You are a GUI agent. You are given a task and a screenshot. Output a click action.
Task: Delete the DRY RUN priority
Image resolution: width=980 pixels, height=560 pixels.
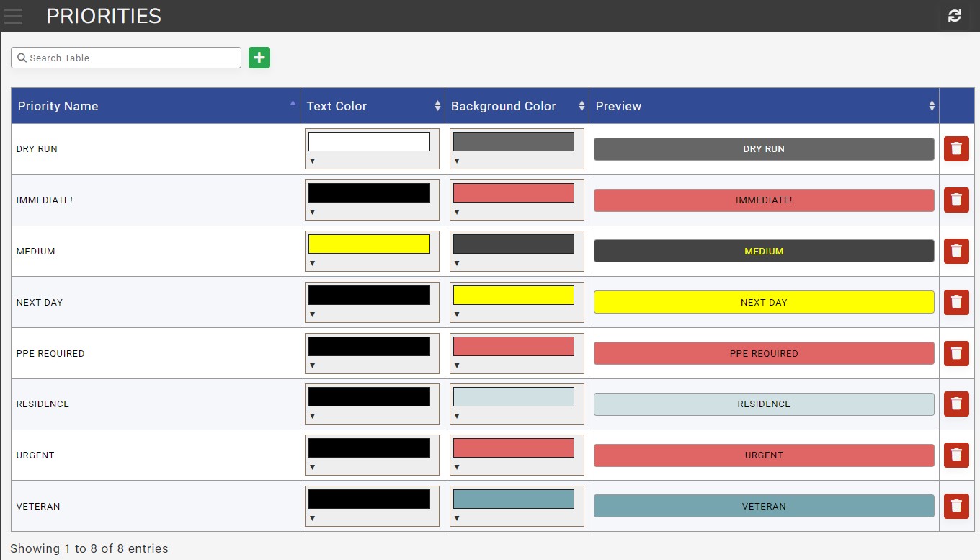point(956,148)
